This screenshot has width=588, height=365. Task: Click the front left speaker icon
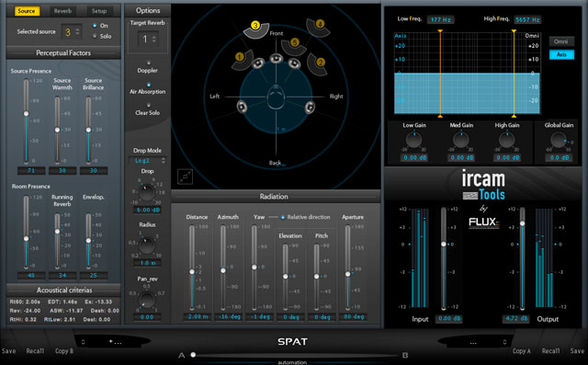(x=258, y=63)
